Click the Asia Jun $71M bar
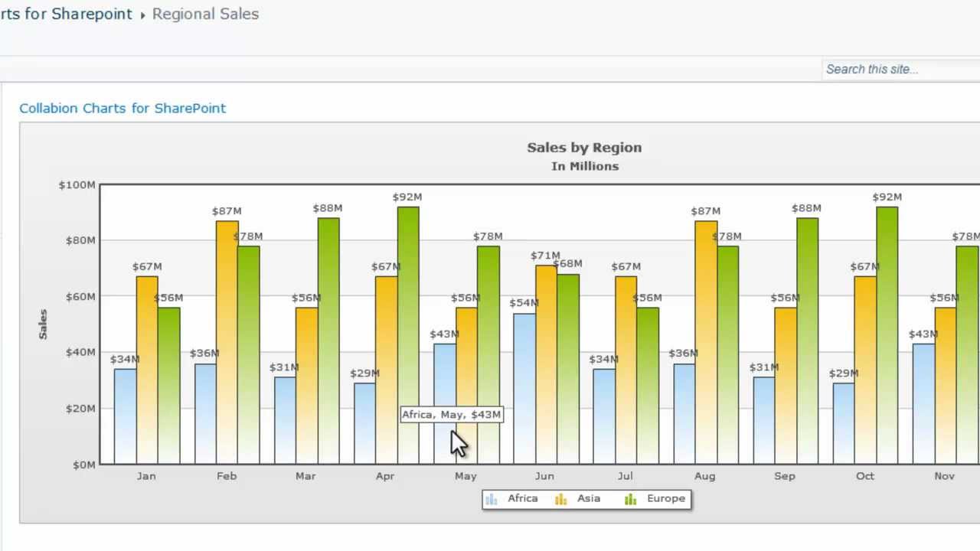The height and width of the screenshot is (551, 980). tap(547, 364)
